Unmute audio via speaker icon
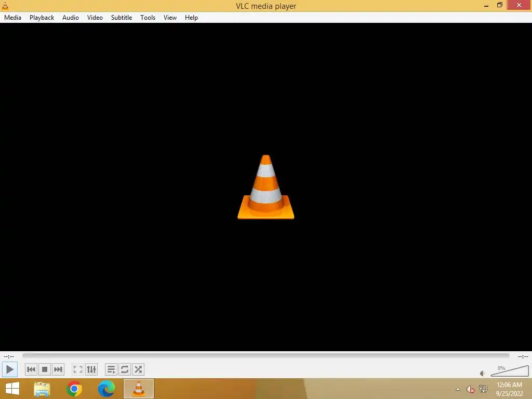The image size is (532, 399). (x=482, y=374)
